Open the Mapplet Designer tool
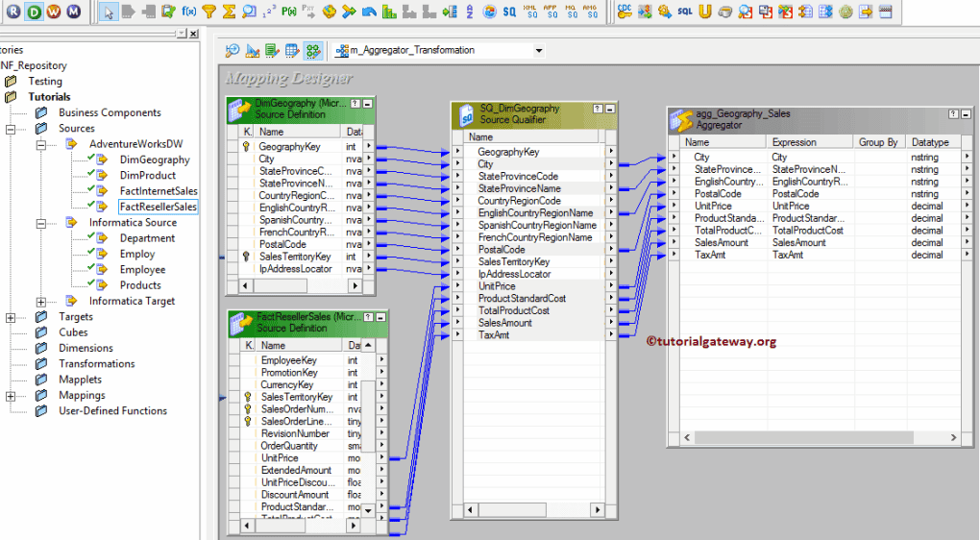The height and width of the screenshot is (540, 980). coord(292,51)
